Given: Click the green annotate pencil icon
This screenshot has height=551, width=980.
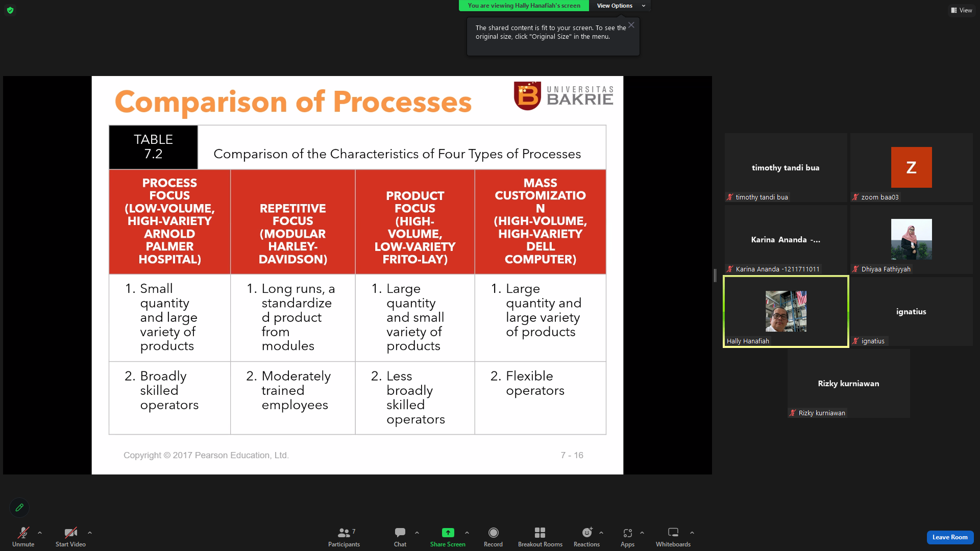Looking at the screenshot, I should 19,508.
